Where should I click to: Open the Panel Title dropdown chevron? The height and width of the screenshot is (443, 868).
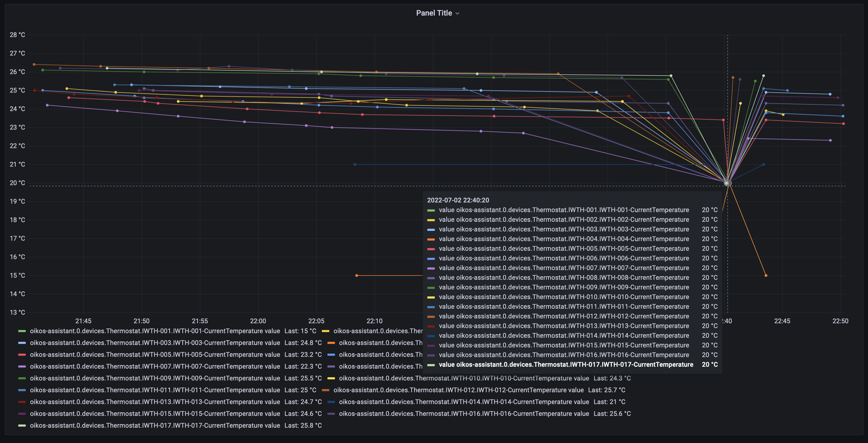click(458, 13)
